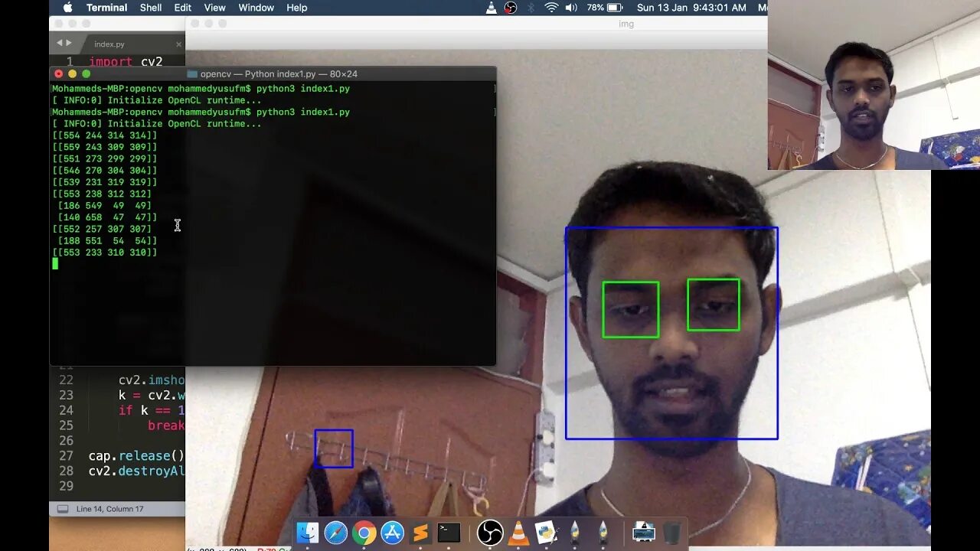Open OBS Studio from the Dock
This screenshot has width=980, height=551.
[490, 533]
